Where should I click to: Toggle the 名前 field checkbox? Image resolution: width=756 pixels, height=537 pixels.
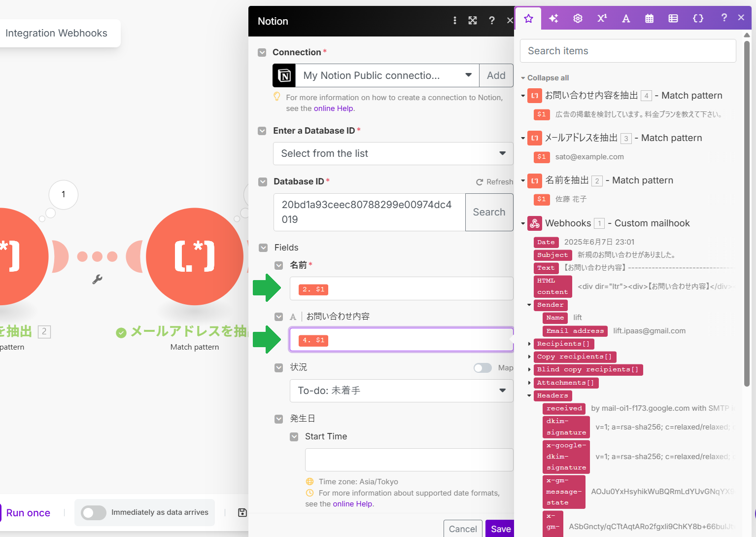(x=279, y=265)
